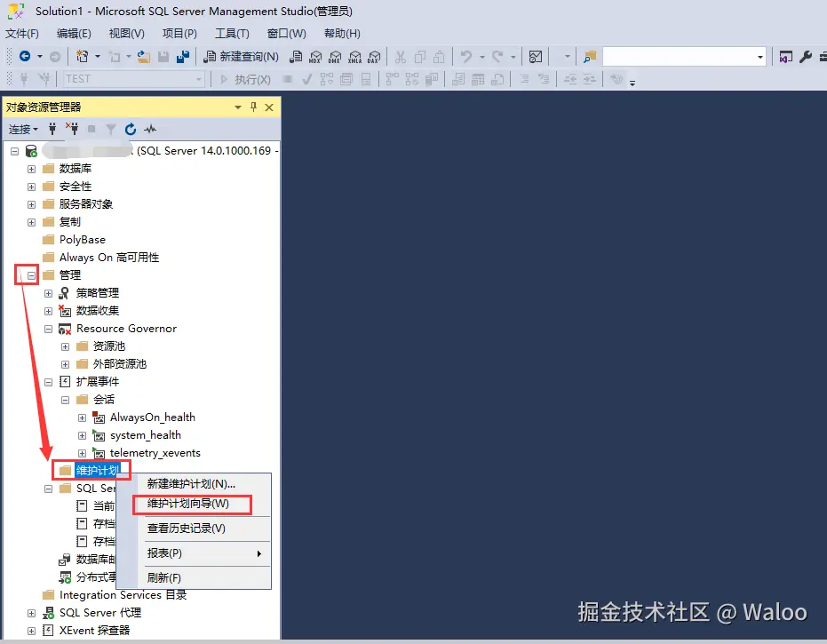827x644 pixels.
Task: Click the 扩展事件 node icon
Action: [x=64, y=381]
